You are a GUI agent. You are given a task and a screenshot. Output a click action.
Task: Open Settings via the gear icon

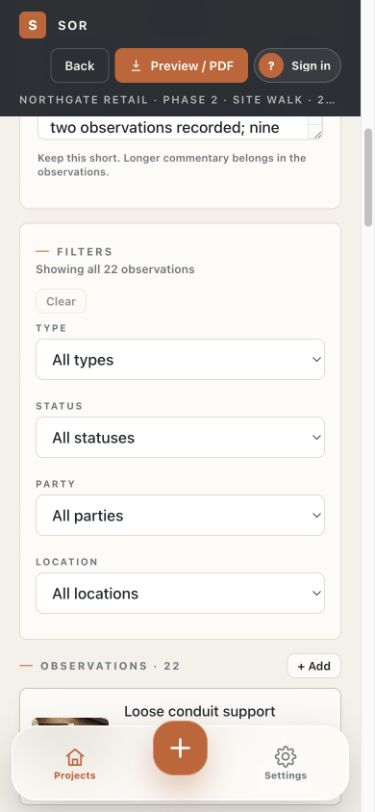285,757
